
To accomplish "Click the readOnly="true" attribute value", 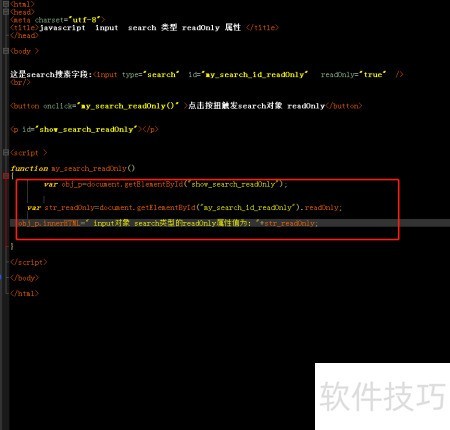I will [x=353, y=75].
